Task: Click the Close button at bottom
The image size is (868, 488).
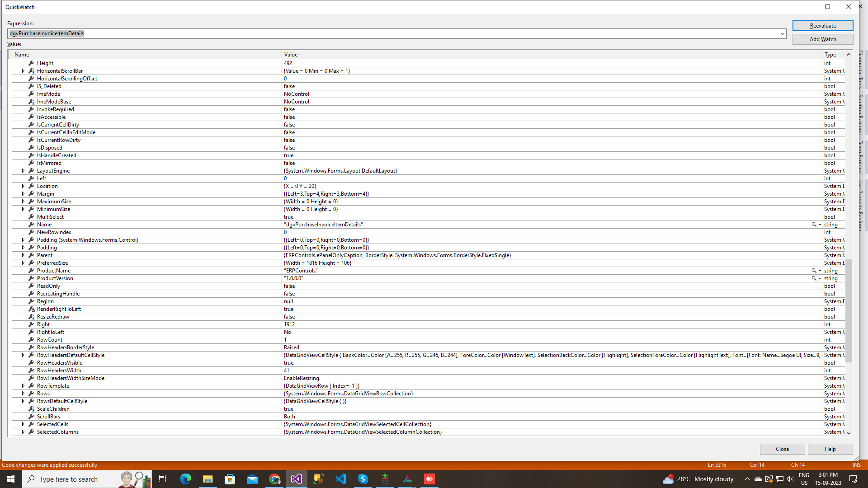Action: (782, 449)
